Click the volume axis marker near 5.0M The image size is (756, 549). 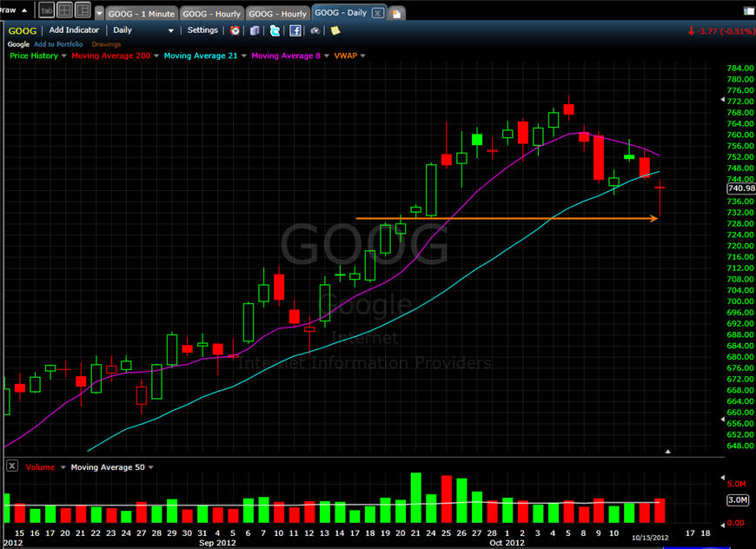(x=722, y=477)
